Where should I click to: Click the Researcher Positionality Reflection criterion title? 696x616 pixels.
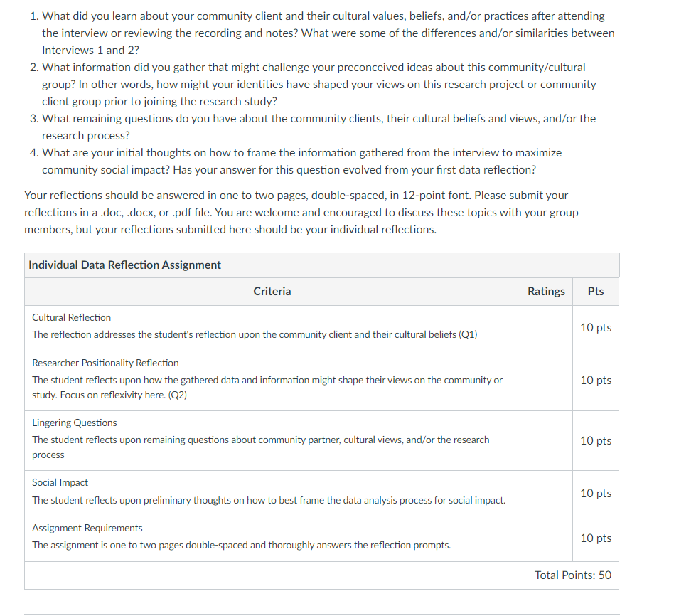(x=105, y=363)
